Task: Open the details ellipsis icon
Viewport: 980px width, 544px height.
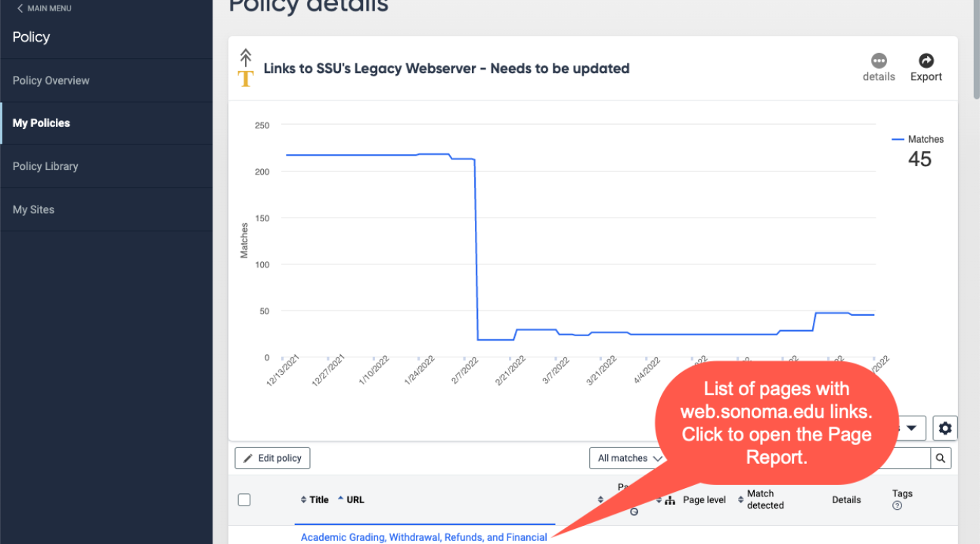Action: coord(879,61)
